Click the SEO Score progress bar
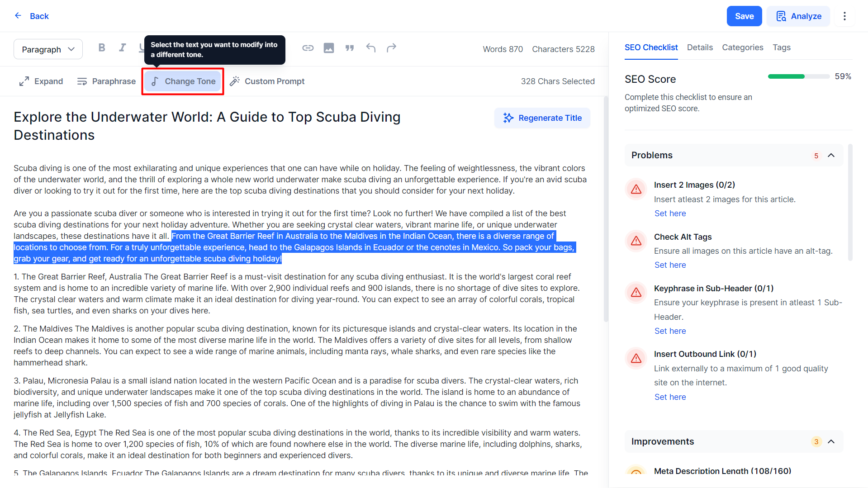The height and width of the screenshot is (488, 868). tap(798, 76)
